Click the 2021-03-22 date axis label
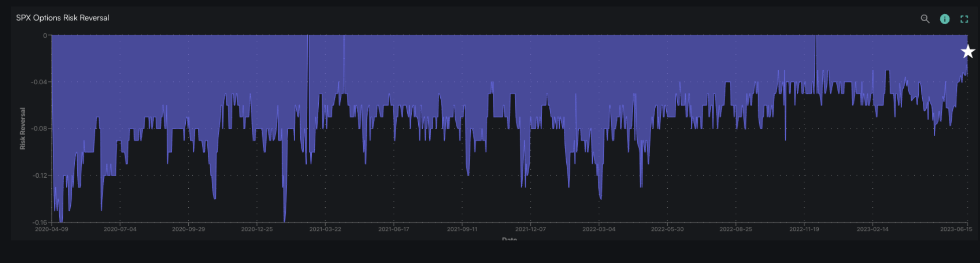 coord(325,229)
